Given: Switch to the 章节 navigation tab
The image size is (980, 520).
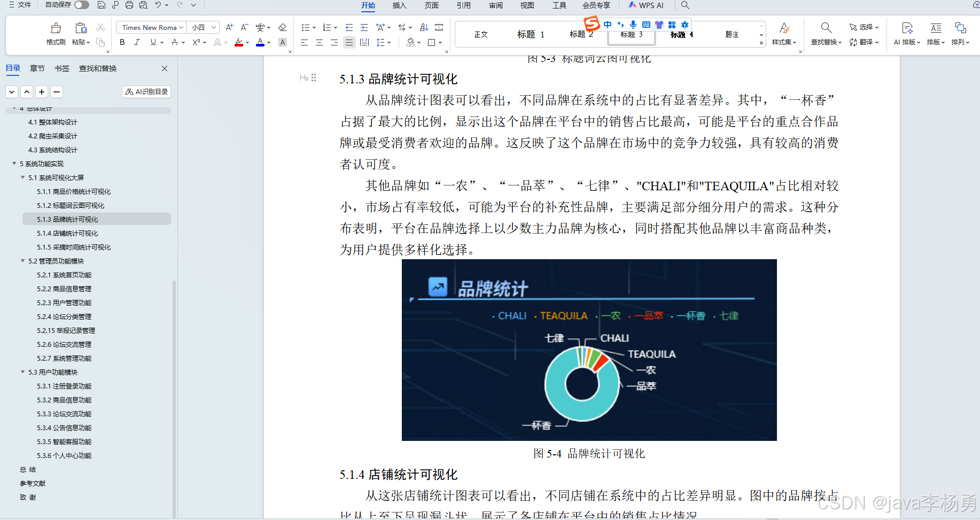Looking at the screenshot, I should (37, 68).
